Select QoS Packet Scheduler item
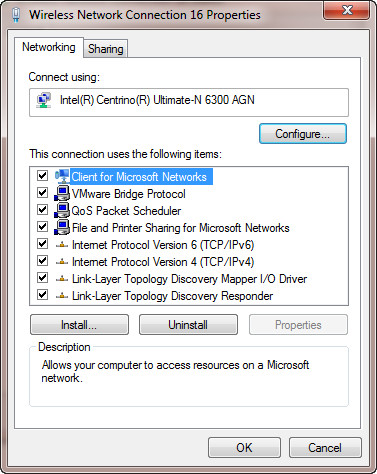The height and width of the screenshot is (474, 377). (126, 211)
